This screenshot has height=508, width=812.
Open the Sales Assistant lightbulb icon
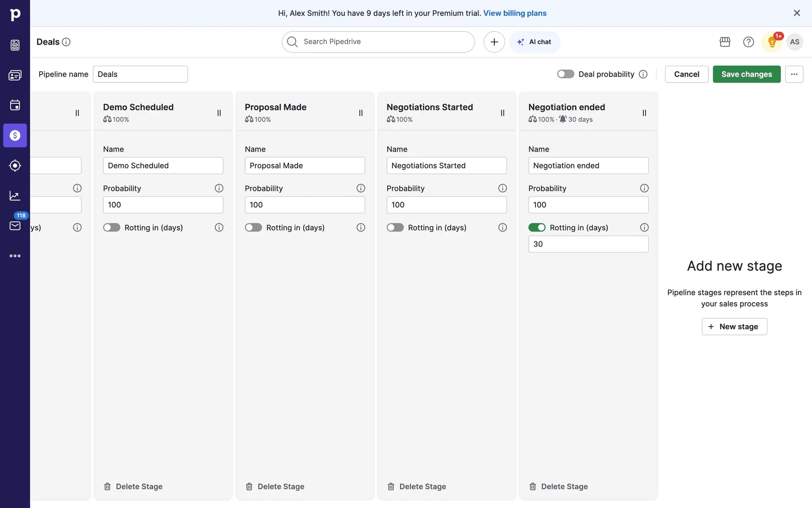(x=772, y=42)
